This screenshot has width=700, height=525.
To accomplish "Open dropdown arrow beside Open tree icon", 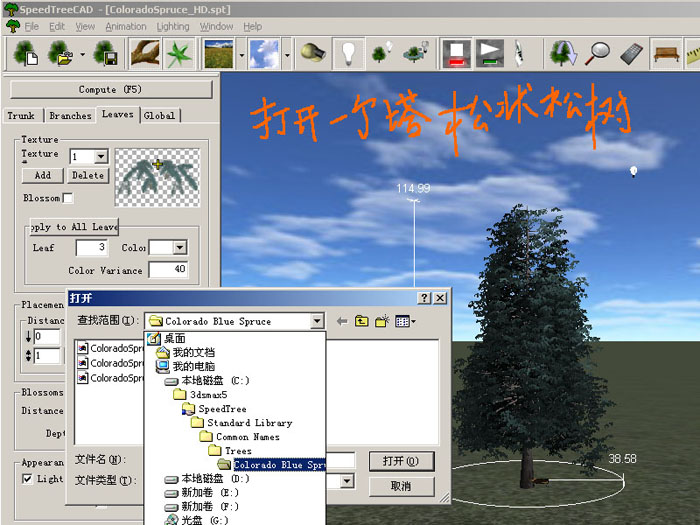I will click(83, 54).
